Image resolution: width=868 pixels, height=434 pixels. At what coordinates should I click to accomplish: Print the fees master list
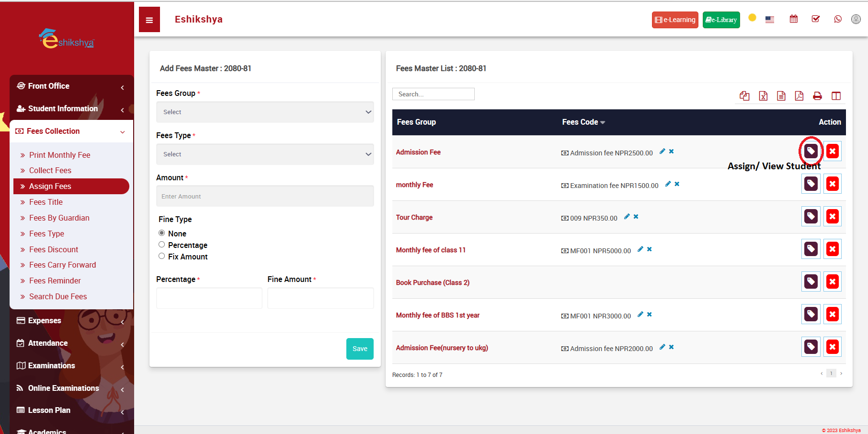(x=817, y=96)
